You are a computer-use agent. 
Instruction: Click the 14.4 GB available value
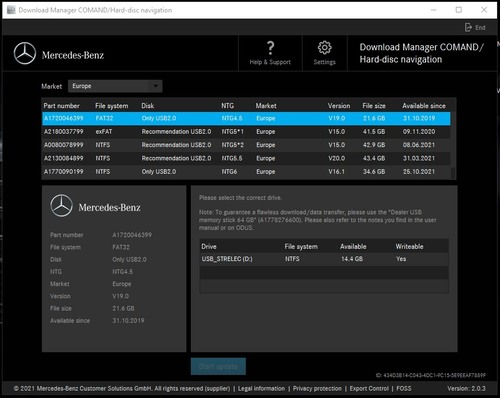tap(352, 259)
